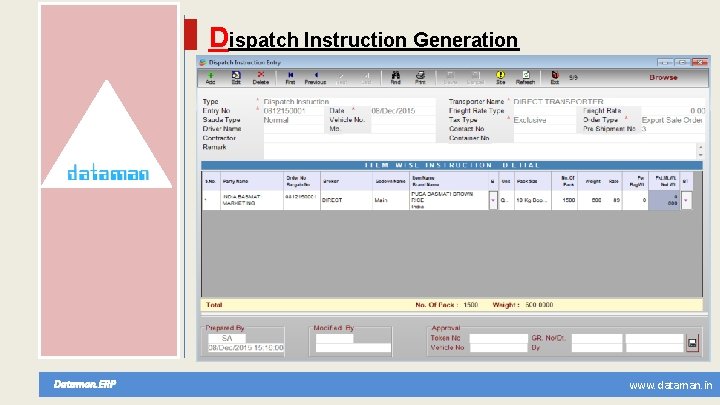Image resolution: width=720 pixels, height=405 pixels.
Task: Click the Remark box scrollbar
Action: [x=700, y=151]
